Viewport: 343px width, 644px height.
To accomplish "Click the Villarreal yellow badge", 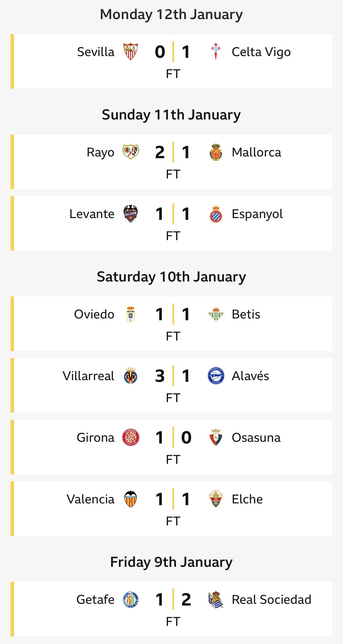I will tap(130, 376).
